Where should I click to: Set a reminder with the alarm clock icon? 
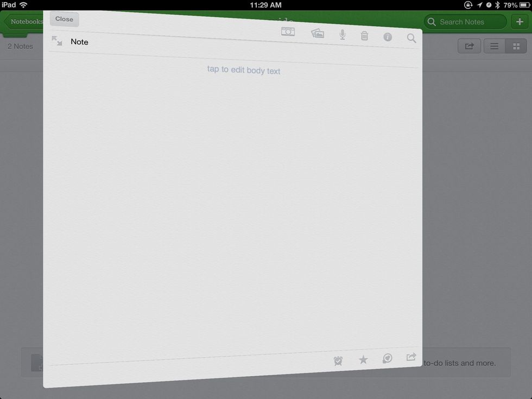(x=338, y=359)
